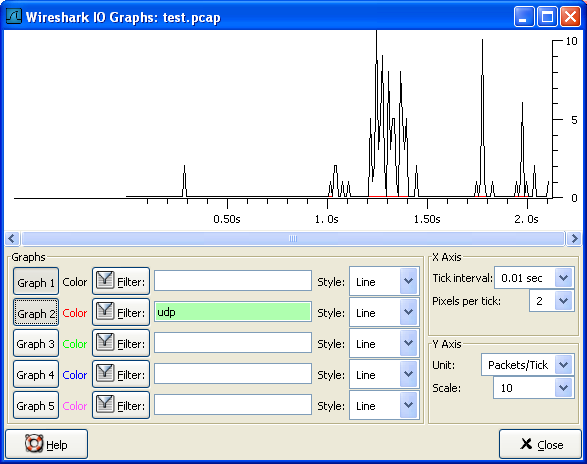The image size is (587, 464).
Task: Open the Graph 3 Filter button
Action: (121, 343)
